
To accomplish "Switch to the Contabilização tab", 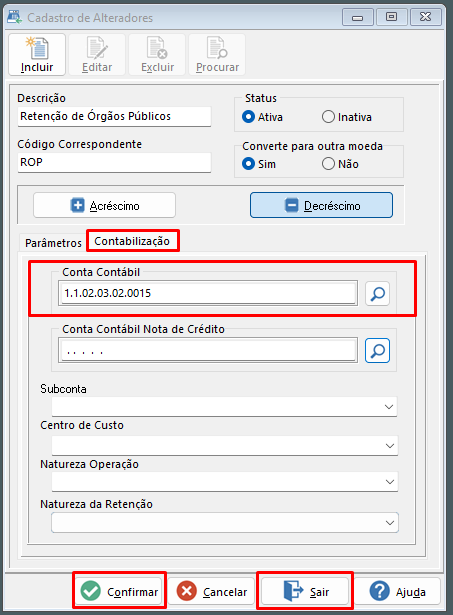I will pos(132,241).
